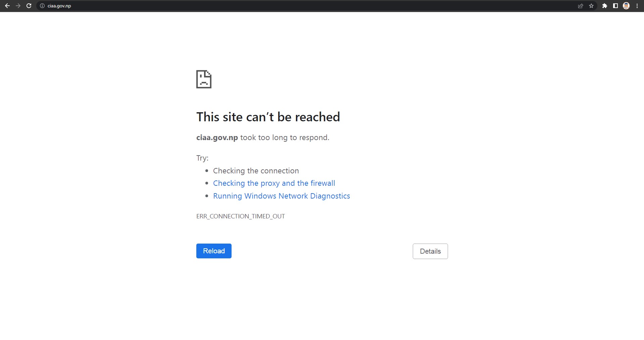Open the profile avatar menu
The width and height of the screenshot is (644, 340).
pos(626,6)
